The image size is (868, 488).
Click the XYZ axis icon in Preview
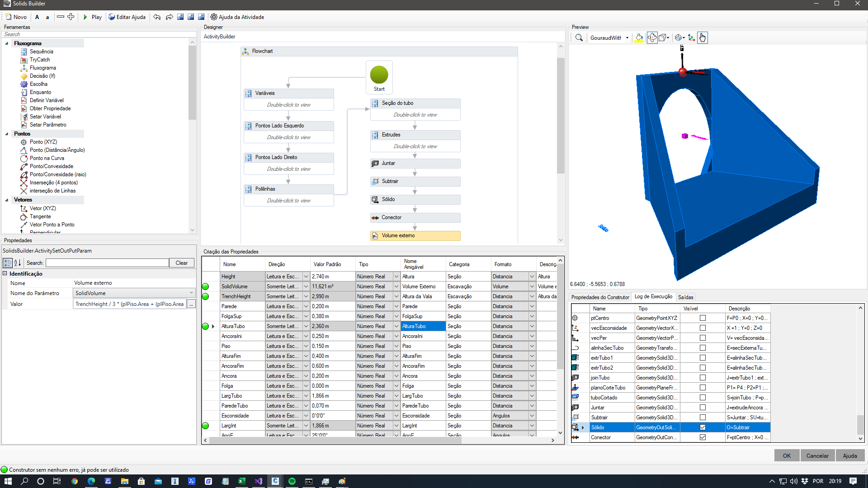coord(691,38)
